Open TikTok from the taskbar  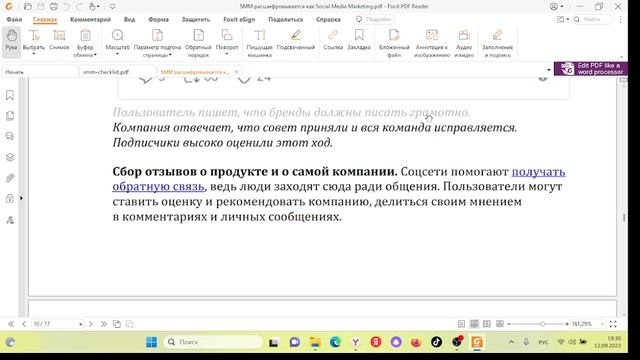tap(436, 342)
